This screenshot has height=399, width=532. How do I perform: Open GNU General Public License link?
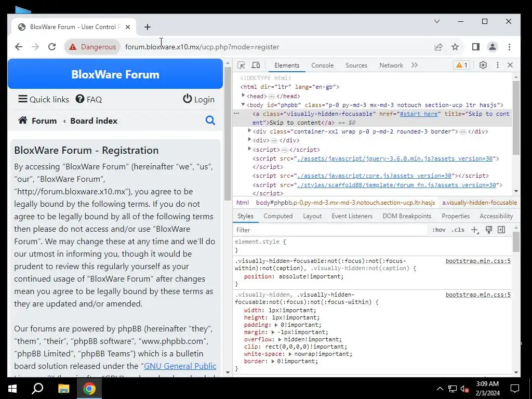(x=180, y=366)
